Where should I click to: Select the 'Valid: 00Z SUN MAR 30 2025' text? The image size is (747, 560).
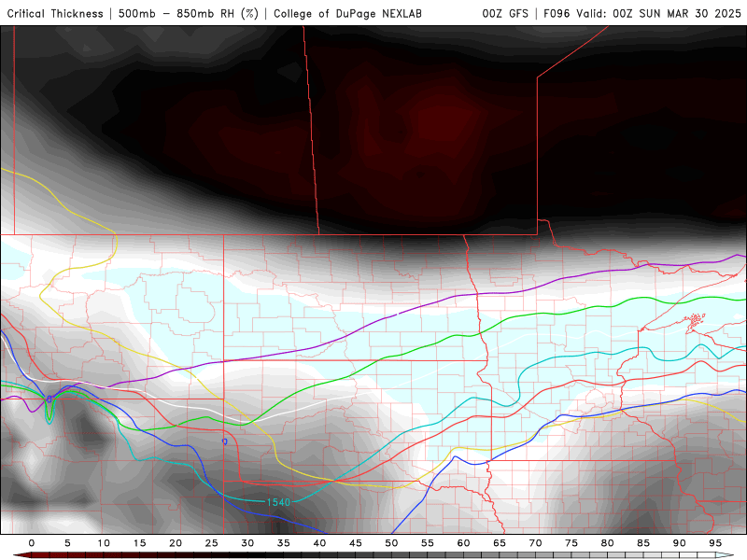point(658,13)
